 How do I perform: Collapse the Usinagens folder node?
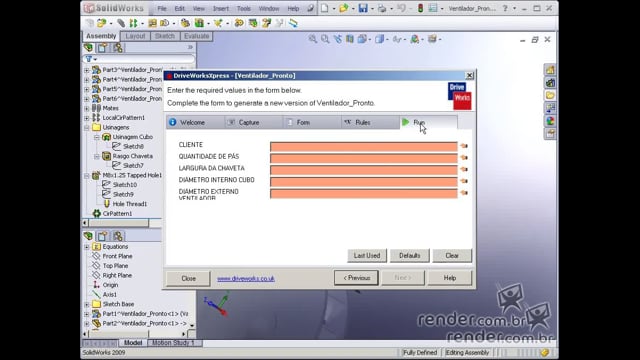[87, 128]
